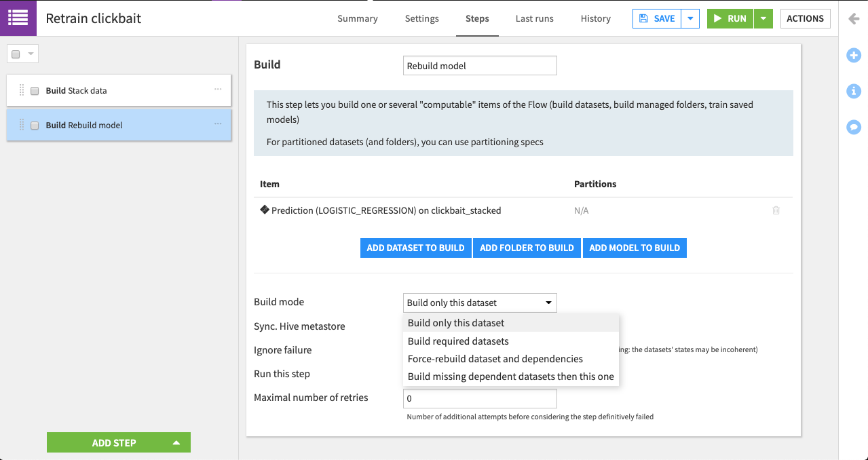Expand the Run button dropdown arrow
The width and height of the screenshot is (868, 460).
tap(763, 19)
